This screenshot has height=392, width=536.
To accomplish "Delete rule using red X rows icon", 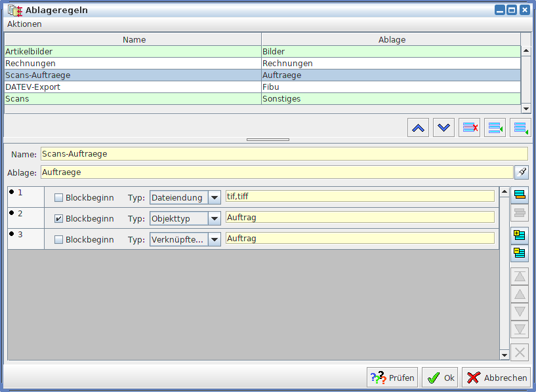I will point(469,128).
